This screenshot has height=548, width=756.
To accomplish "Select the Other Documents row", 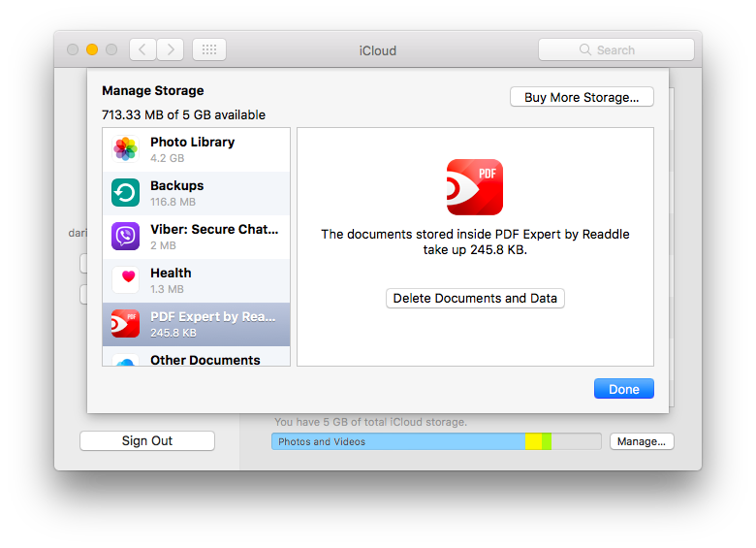I will [x=196, y=356].
